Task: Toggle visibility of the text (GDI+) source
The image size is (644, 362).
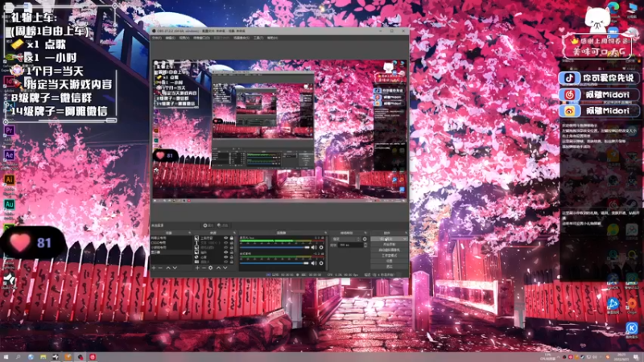Action: click(226, 243)
